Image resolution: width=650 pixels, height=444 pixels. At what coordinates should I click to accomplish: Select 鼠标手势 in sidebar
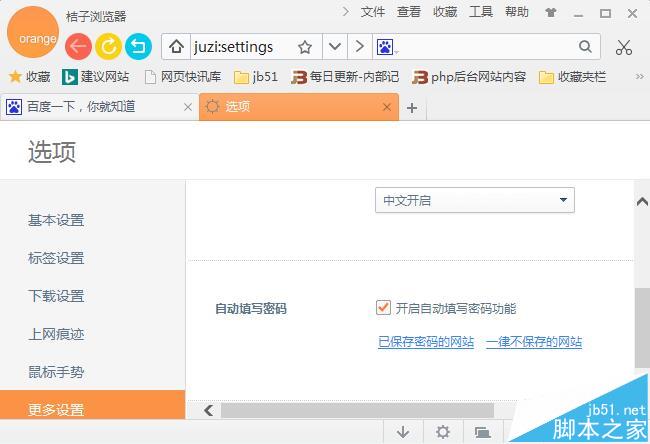coord(56,372)
